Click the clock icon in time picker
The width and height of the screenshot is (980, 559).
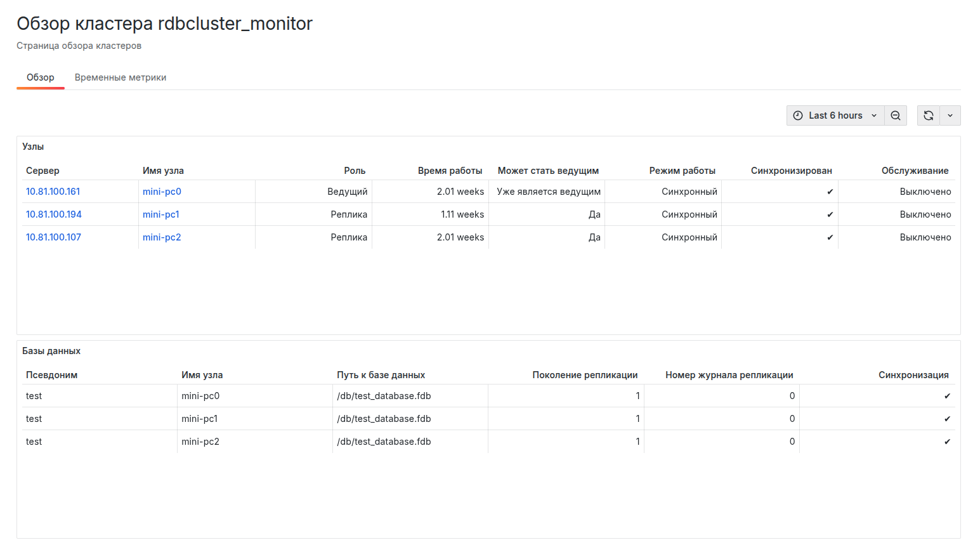coord(798,115)
